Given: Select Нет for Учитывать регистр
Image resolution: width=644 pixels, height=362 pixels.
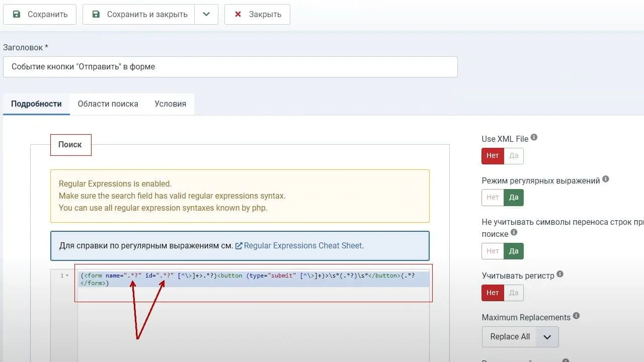Looking at the screenshot, I should (493, 293).
